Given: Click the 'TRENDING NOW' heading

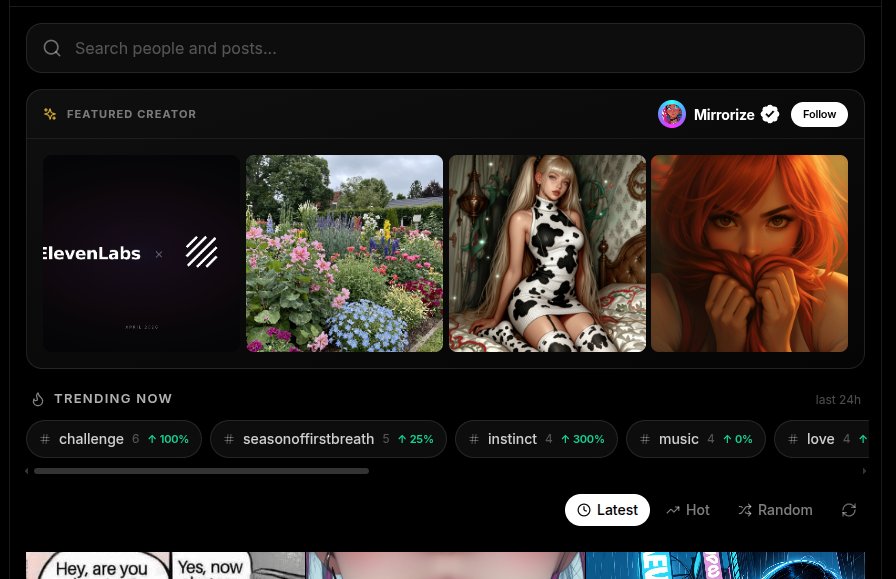Looking at the screenshot, I should point(113,399).
